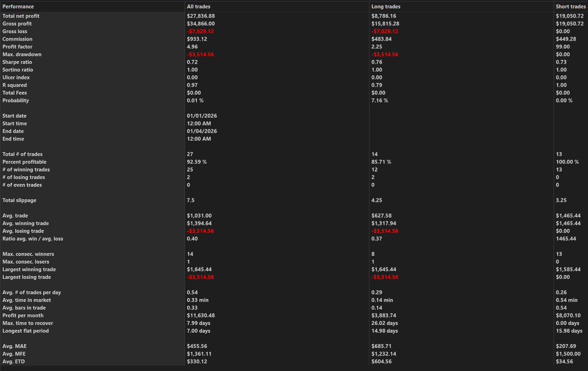Click the $11,630.48 profit per month value
Viewport: 588px width, 371px height.
pyautogui.click(x=201, y=316)
